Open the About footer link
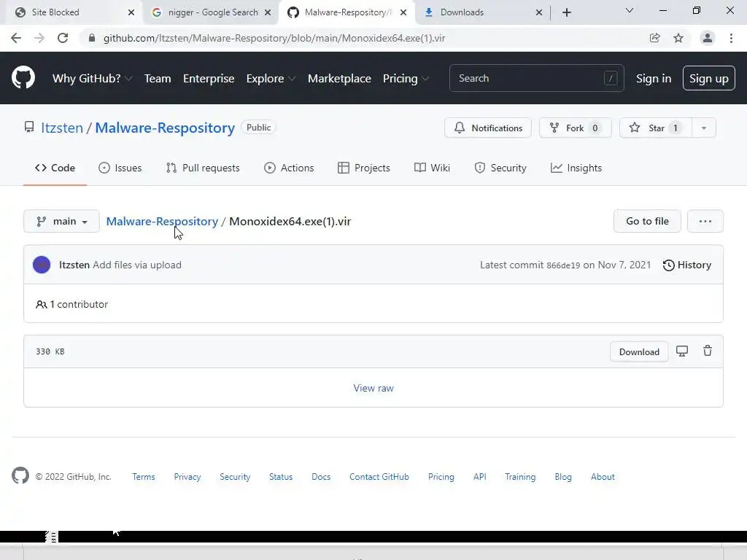Screen dimensions: 747x560 click(603, 477)
